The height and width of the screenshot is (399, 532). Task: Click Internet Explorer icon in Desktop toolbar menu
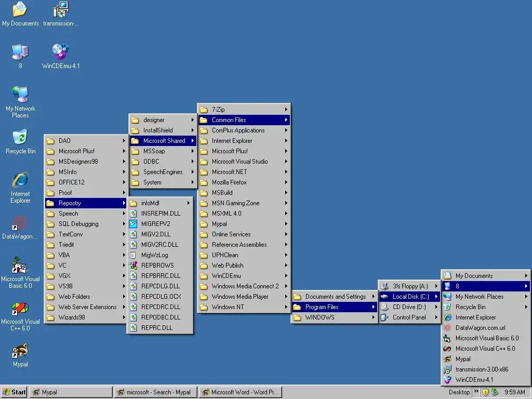pos(447,317)
